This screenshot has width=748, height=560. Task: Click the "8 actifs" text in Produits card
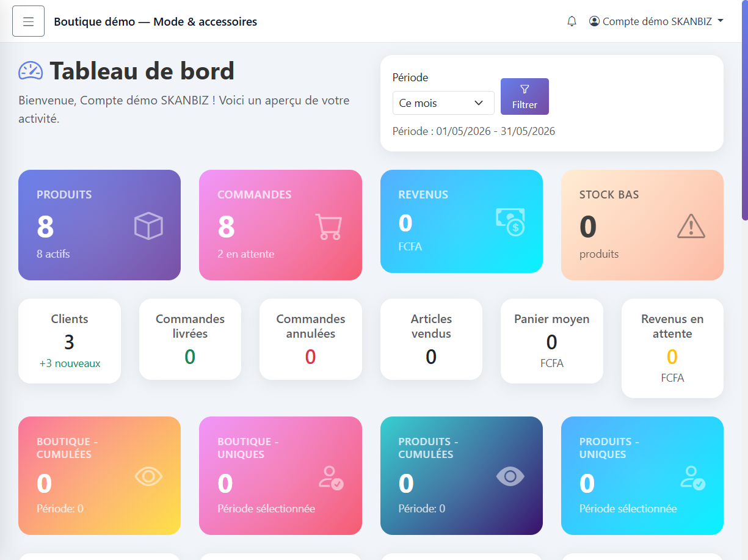tap(53, 254)
